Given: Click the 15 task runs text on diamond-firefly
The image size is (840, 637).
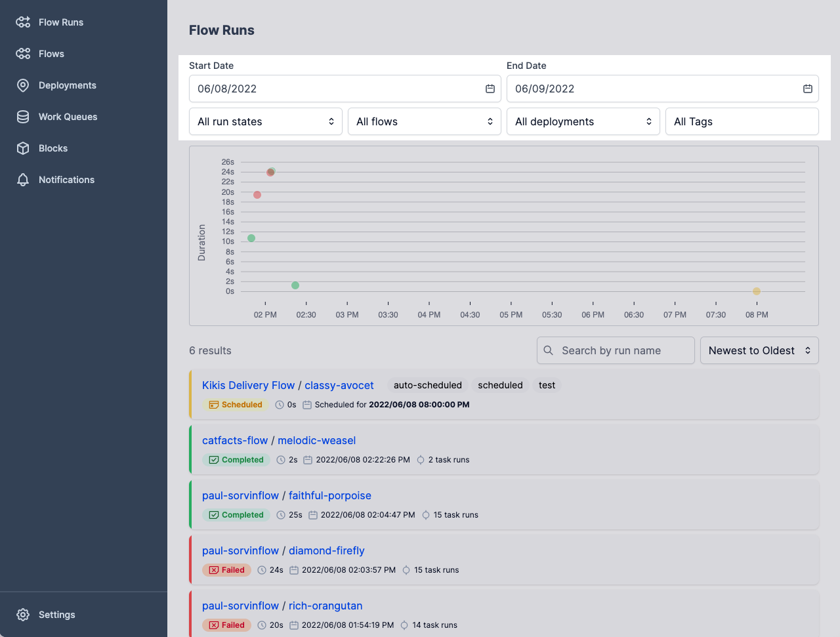Looking at the screenshot, I should coord(436,570).
